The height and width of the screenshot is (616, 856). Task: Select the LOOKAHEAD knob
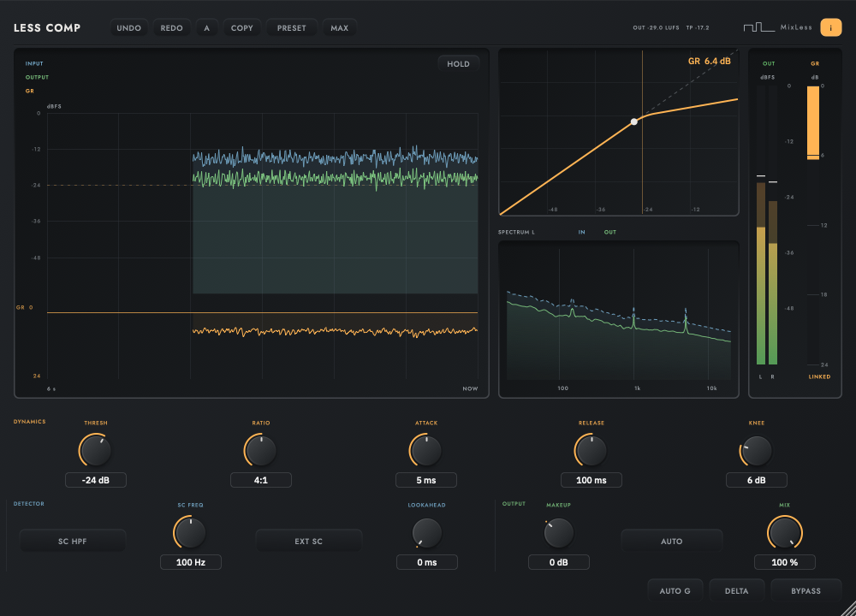(x=426, y=532)
